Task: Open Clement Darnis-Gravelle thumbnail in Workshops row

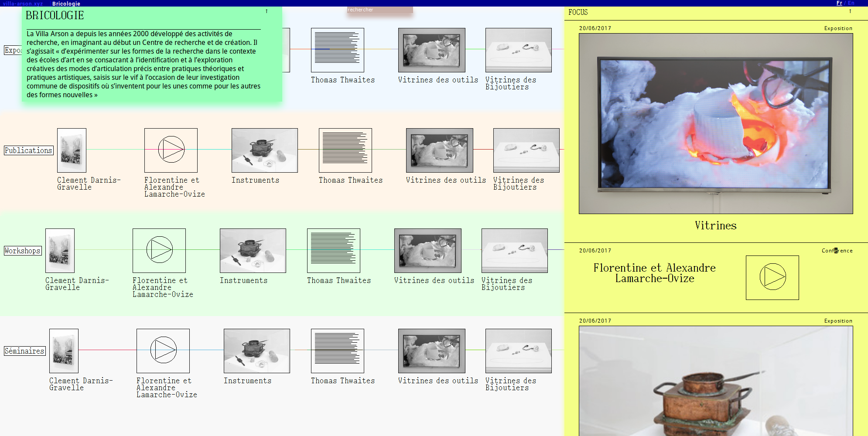Action: pyautogui.click(x=60, y=250)
